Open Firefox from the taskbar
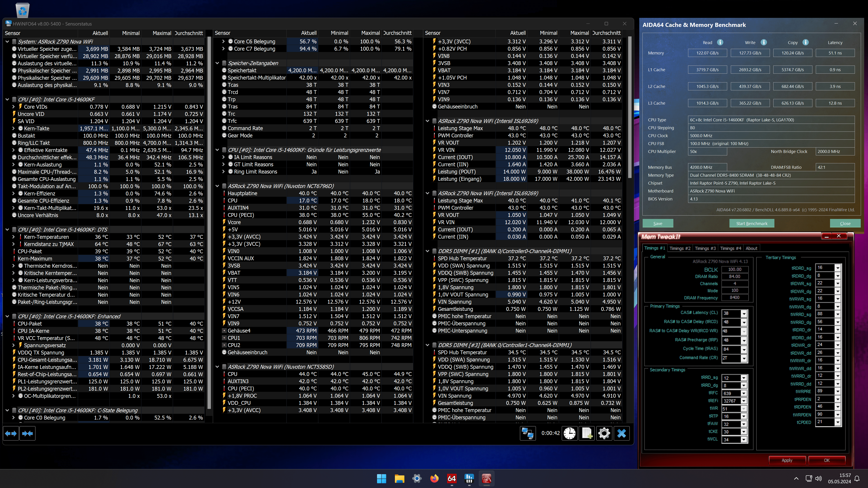This screenshot has width=868, height=488. tap(434, 478)
